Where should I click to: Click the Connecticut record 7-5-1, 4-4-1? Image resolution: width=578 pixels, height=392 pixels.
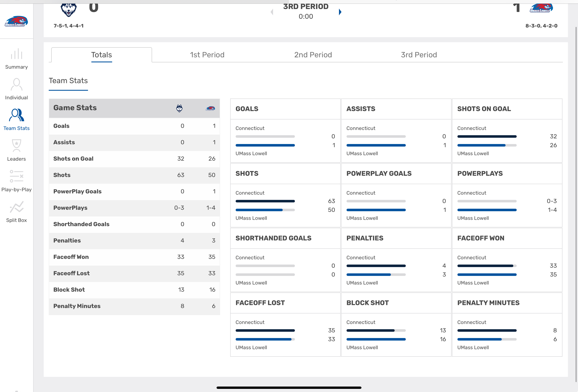69,26
